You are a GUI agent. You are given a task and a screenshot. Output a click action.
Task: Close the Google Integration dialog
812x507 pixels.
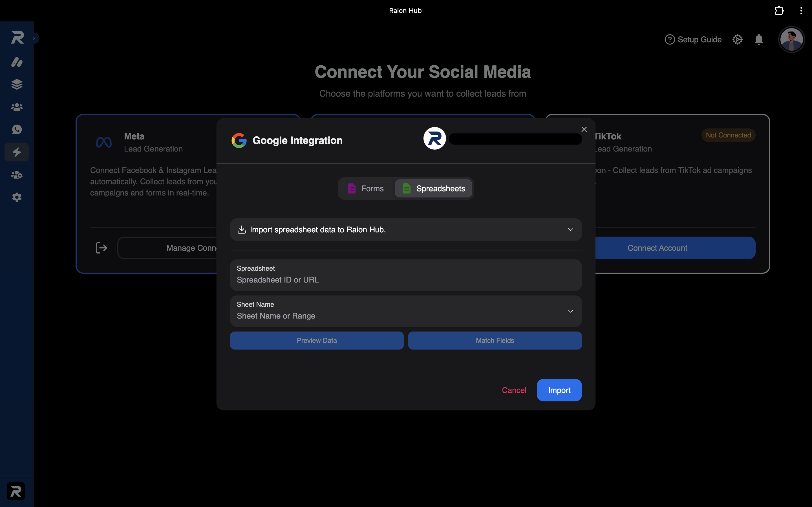[584, 130]
